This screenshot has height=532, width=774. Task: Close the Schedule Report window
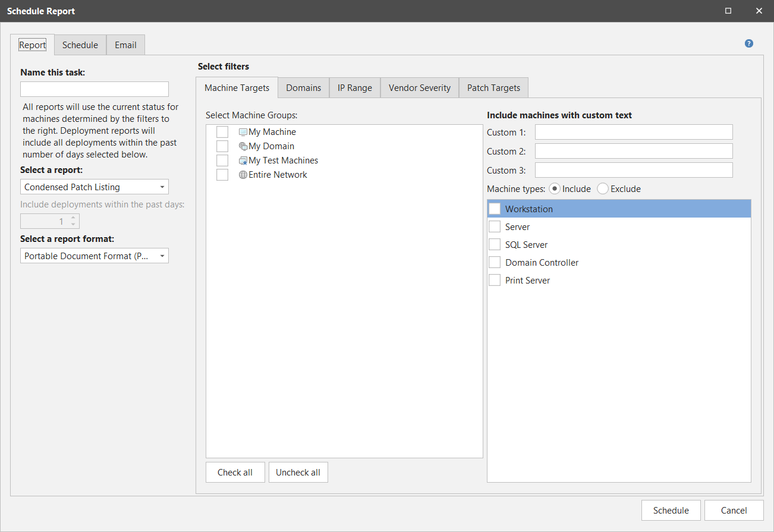[759, 11]
